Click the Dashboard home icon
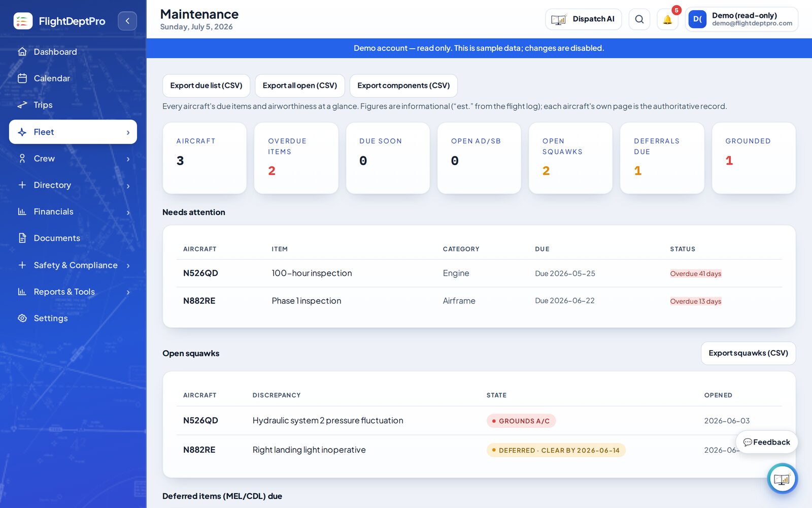Image resolution: width=812 pixels, height=508 pixels. tap(22, 52)
